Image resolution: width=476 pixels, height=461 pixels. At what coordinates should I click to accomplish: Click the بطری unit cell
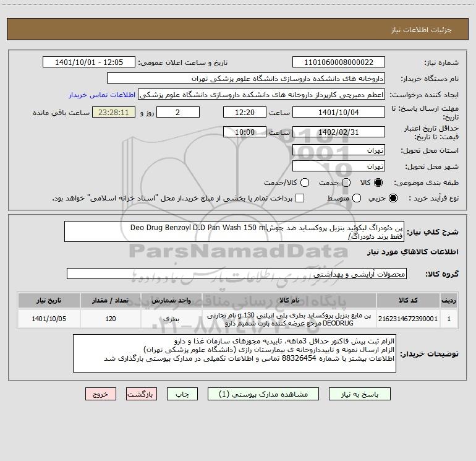[x=171, y=319]
